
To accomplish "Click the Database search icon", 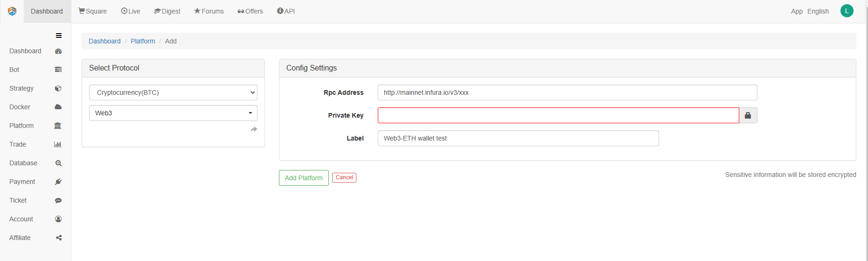I will click(58, 163).
